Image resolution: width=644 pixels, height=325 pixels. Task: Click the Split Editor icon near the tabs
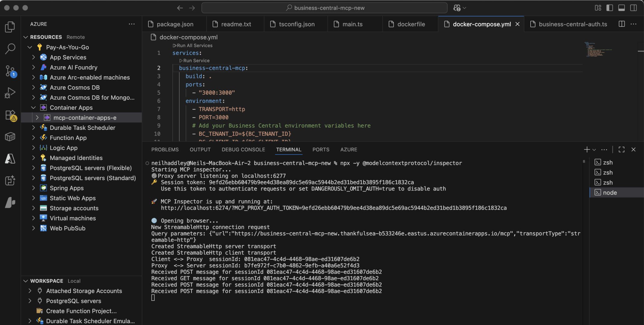point(621,24)
